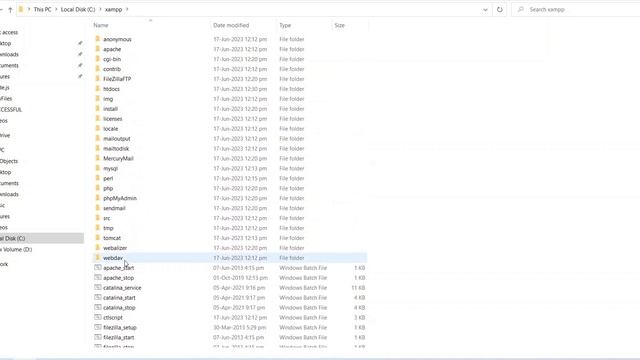Click 'This PC' in breadcrumb path
The width and height of the screenshot is (640, 360).
tap(42, 9)
